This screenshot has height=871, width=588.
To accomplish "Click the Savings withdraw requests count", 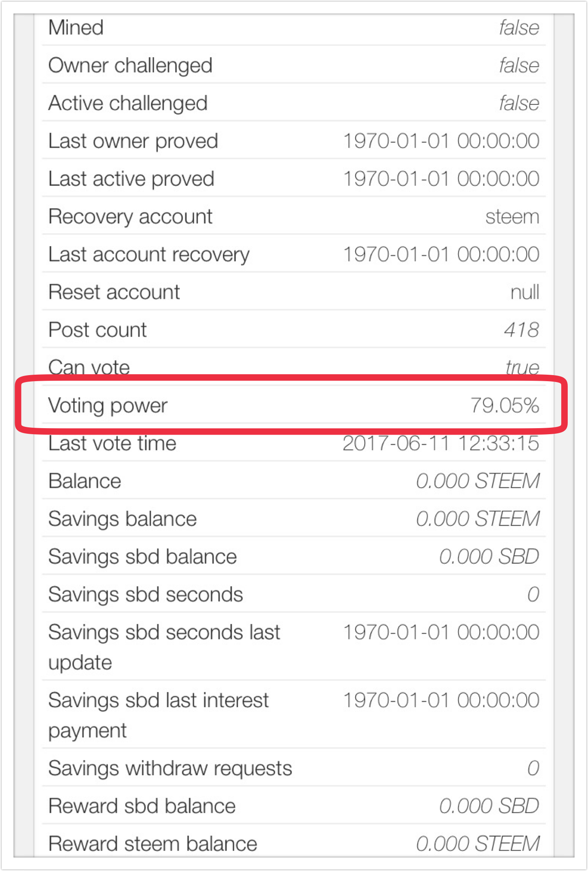I will (533, 768).
